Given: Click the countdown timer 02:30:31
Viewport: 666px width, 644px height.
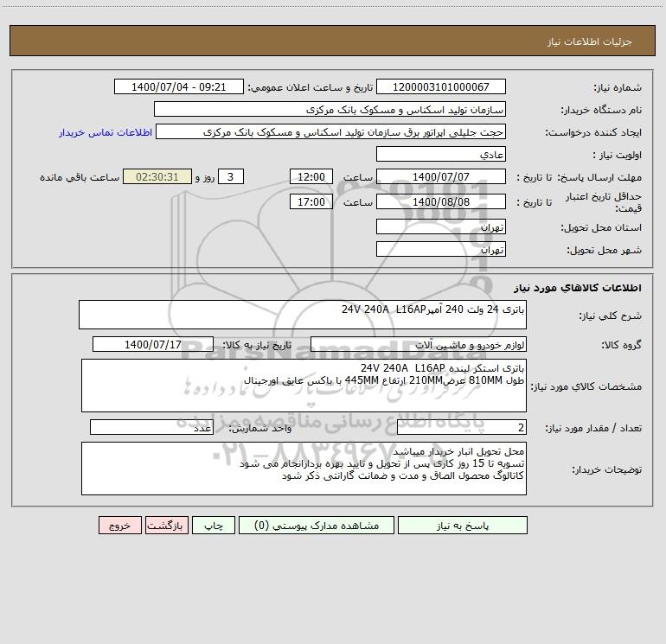Looking at the screenshot, I should pos(157,176).
